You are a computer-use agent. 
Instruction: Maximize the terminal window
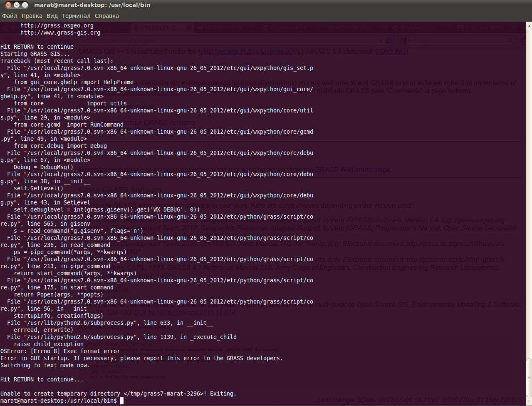[25, 5]
